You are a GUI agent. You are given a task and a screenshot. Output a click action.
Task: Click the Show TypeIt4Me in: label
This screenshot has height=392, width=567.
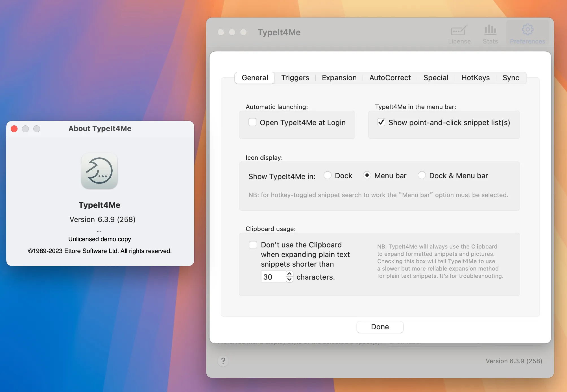pos(282,176)
